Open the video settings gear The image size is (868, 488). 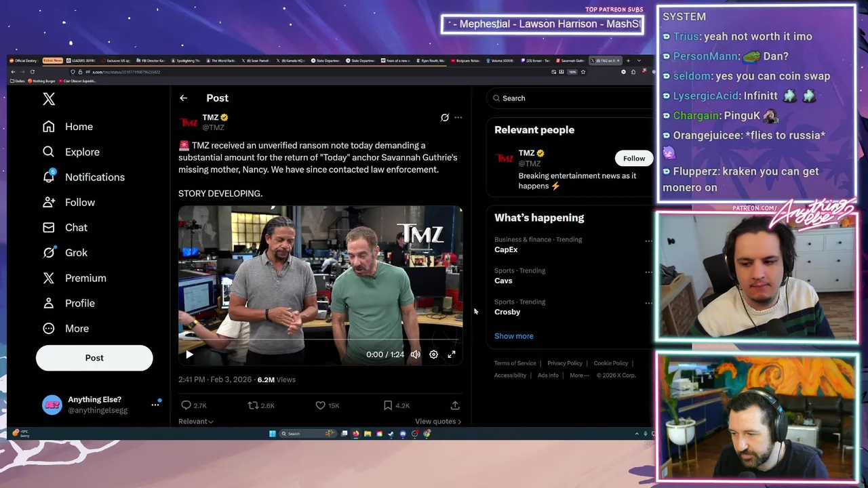click(433, 354)
